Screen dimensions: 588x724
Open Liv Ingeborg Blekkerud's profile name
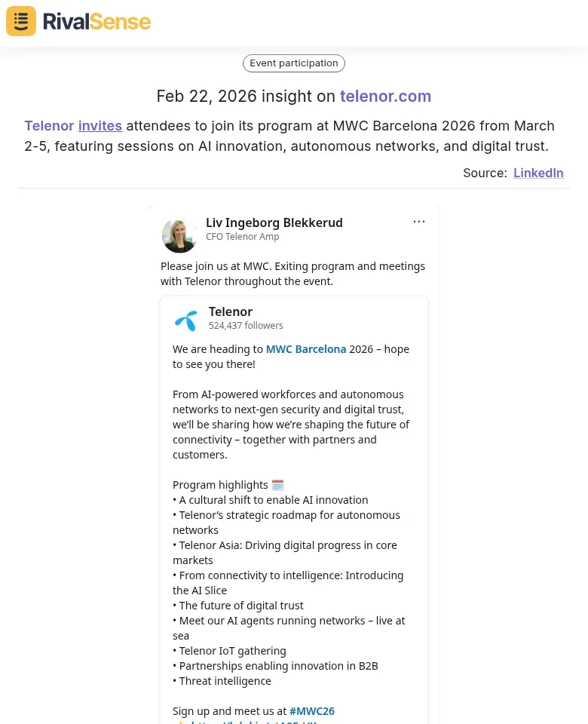click(274, 222)
